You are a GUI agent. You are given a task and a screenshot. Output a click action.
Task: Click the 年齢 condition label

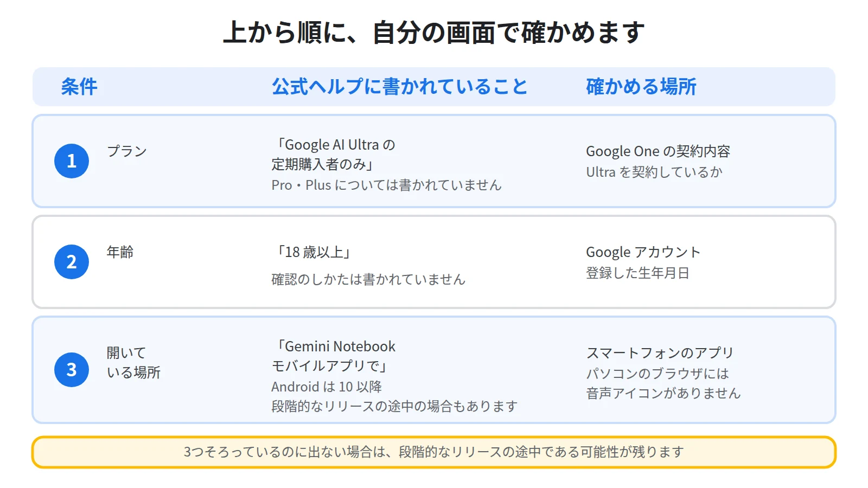coord(120,252)
